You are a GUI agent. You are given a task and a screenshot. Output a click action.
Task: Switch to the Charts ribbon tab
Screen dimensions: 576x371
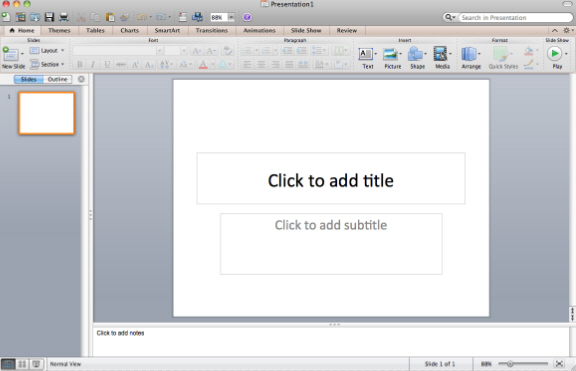pyautogui.click(x=130, y=30)
